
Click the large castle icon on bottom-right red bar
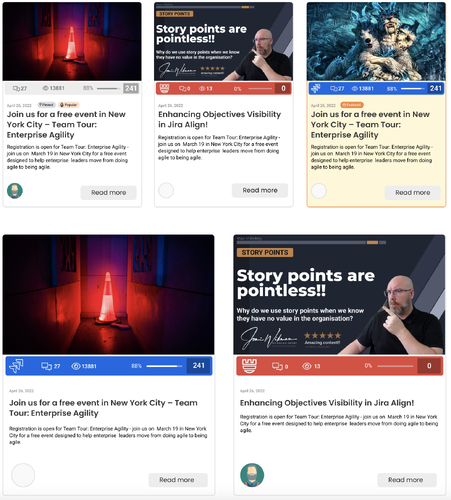249,366
